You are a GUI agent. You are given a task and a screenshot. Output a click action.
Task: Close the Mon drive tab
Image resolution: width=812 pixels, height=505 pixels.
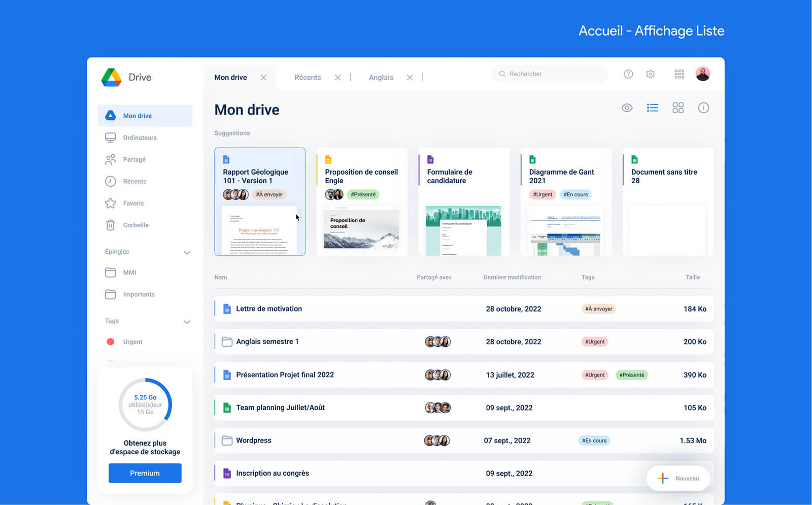[x=263, y=78]
